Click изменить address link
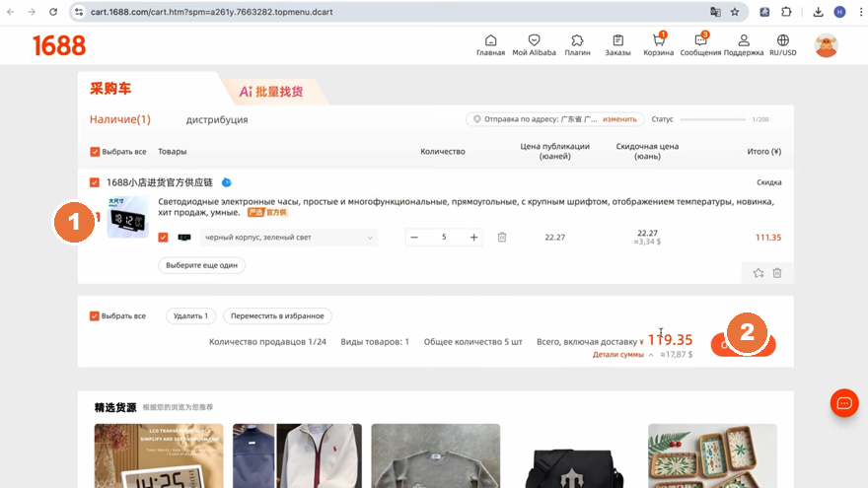The width and height of the screenshot is (868, 488). pyautogui.click(x=619, y=119)
